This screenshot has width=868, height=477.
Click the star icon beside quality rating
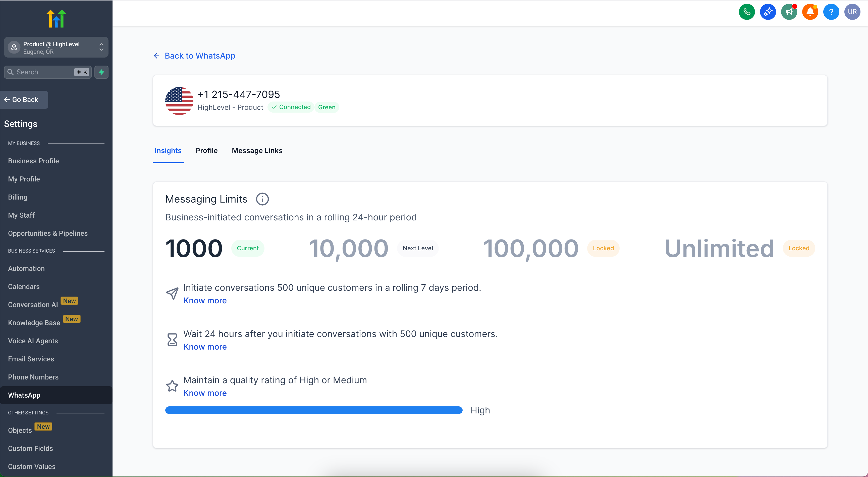[x=172, y=386]
